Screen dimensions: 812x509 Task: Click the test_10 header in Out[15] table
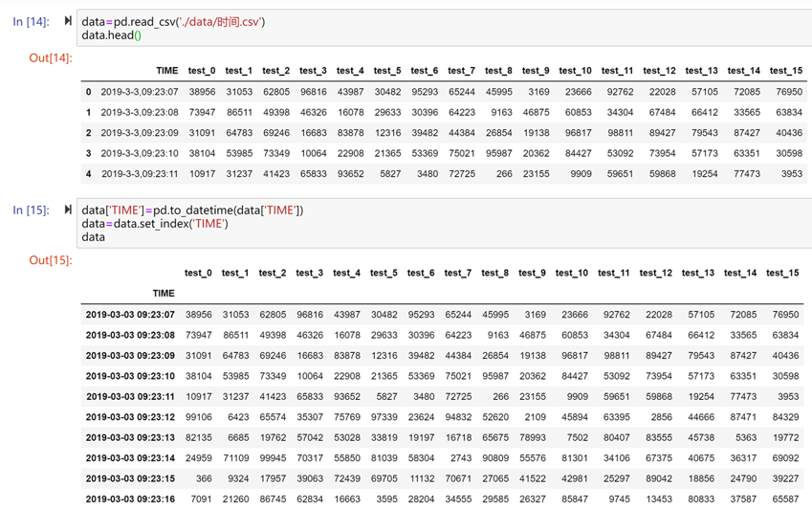(572, 273)
